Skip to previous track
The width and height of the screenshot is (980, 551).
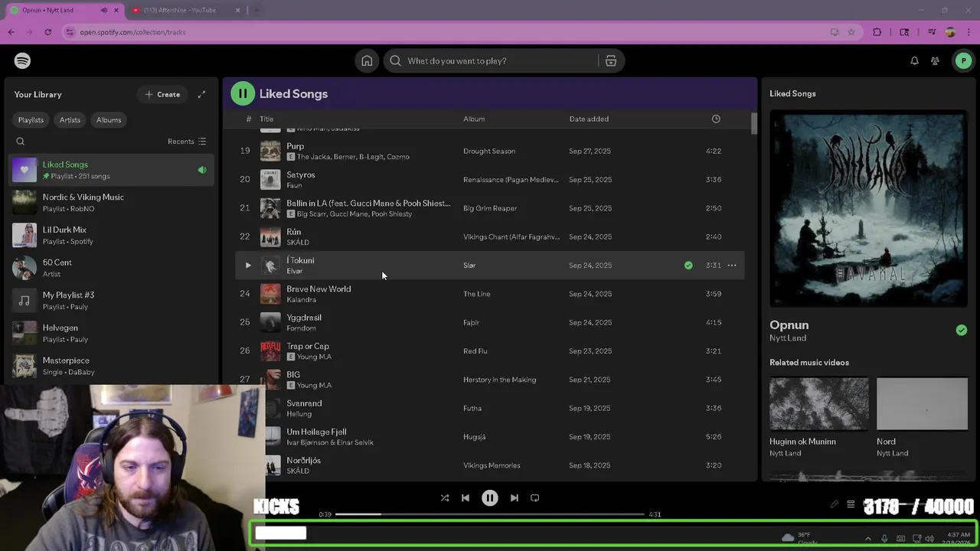465,498
